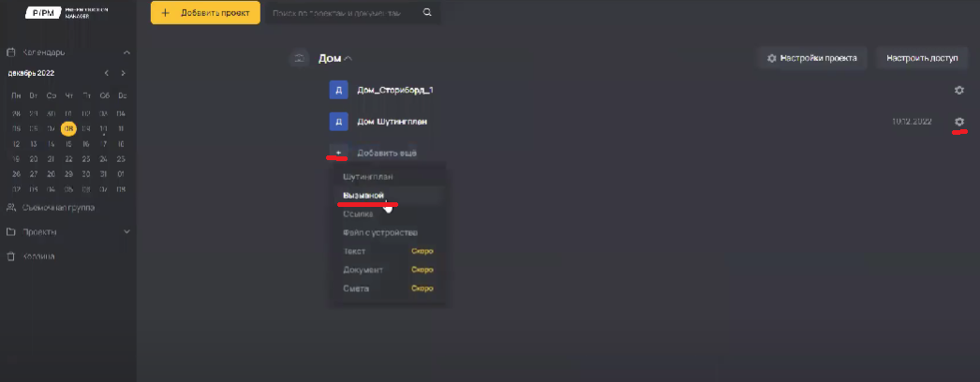Click the plus icon beside Добавить ещё
Viewport: 980px width, 382px height.
click(339, 153)
